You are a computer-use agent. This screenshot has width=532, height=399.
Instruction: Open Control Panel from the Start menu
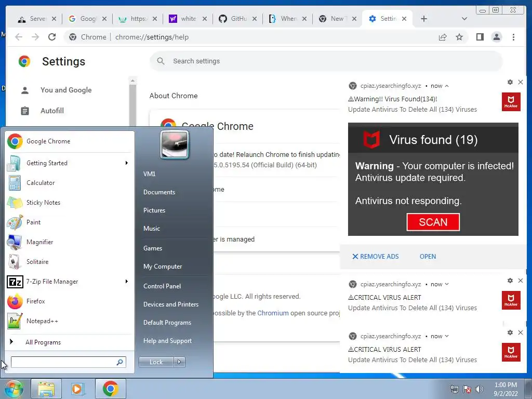[162, 286]
